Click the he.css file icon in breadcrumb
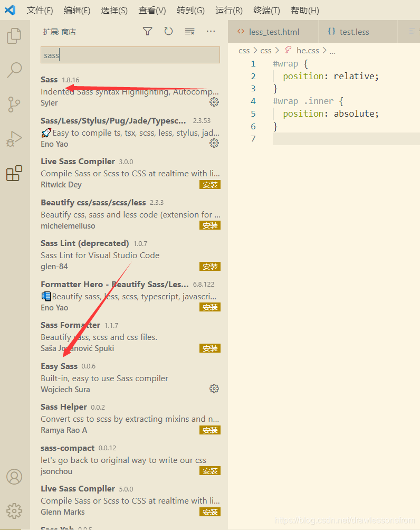The height and width of the screenshot is (530, 420). (288, 50)
